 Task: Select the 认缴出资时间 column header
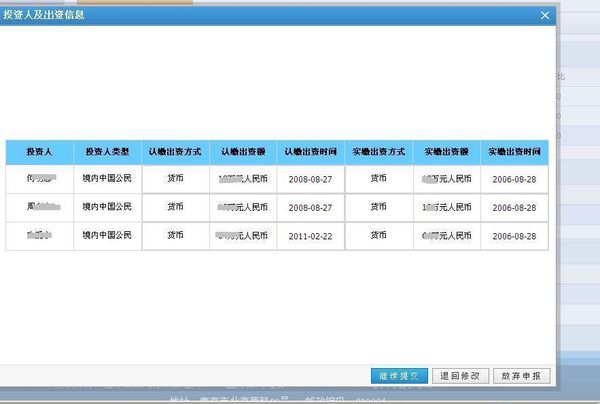click(310, 152)
